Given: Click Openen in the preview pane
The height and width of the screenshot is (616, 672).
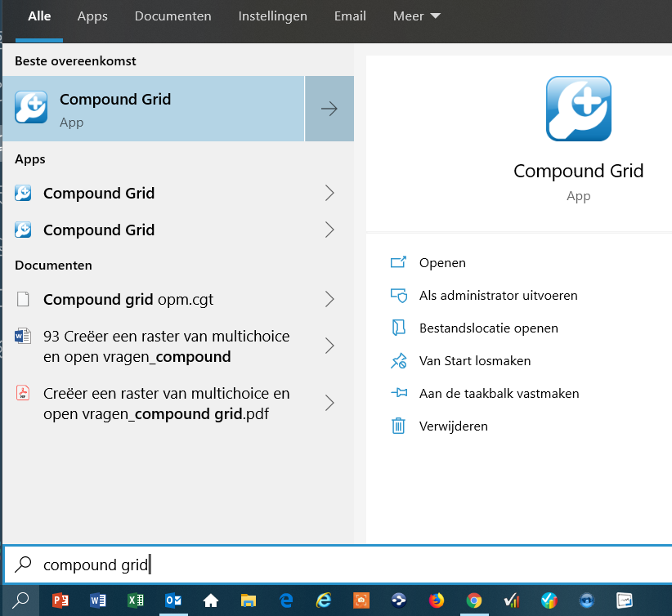Looking at the screenshot, I should [442, 262].
